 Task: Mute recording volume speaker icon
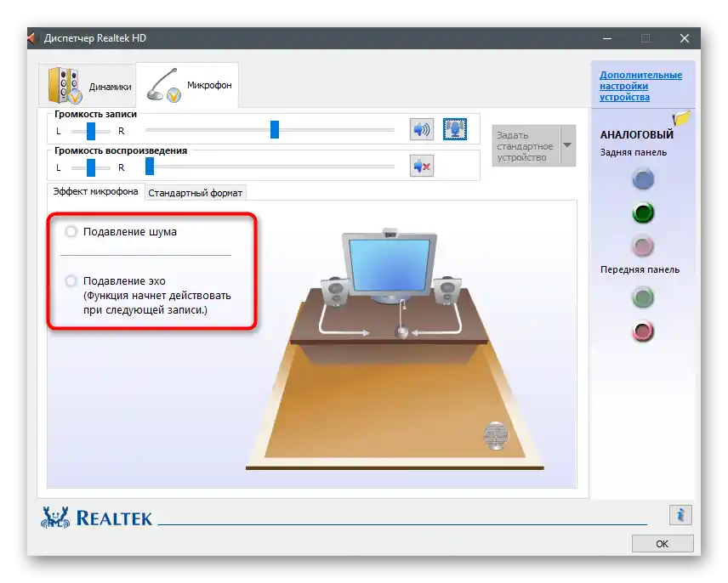(422, 129)
